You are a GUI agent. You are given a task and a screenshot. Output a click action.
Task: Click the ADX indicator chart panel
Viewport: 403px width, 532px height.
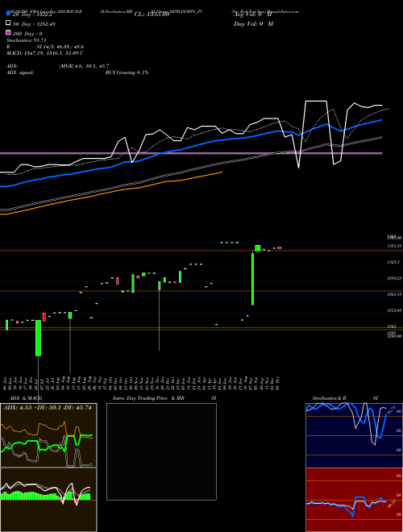click(x=48, y=435)
